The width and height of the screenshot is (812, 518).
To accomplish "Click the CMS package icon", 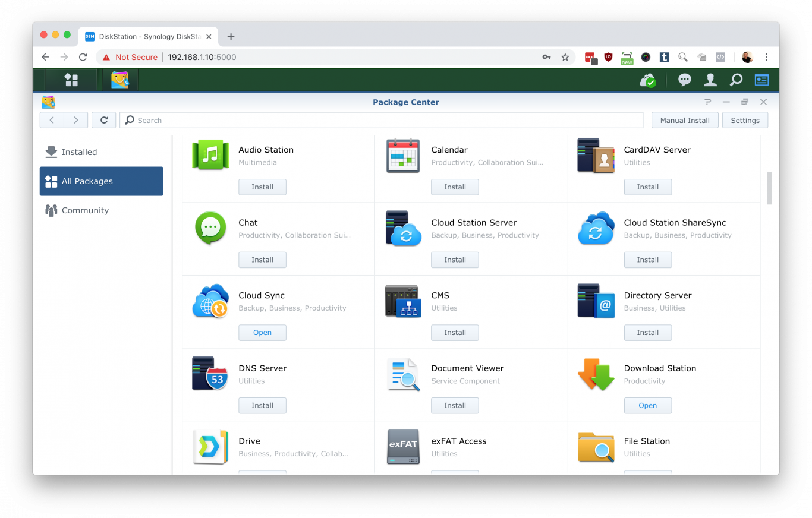I will tap(403, 301).
